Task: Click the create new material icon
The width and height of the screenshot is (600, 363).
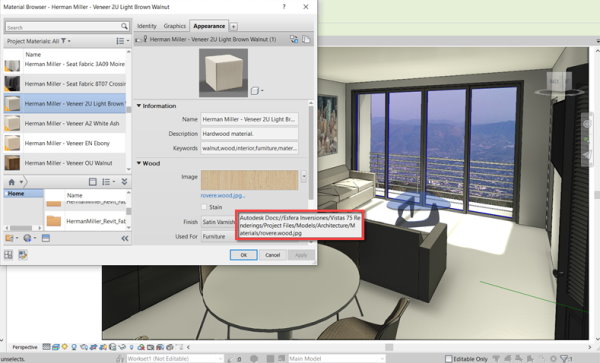Action: pyautogui.click(x=29, y=238)
